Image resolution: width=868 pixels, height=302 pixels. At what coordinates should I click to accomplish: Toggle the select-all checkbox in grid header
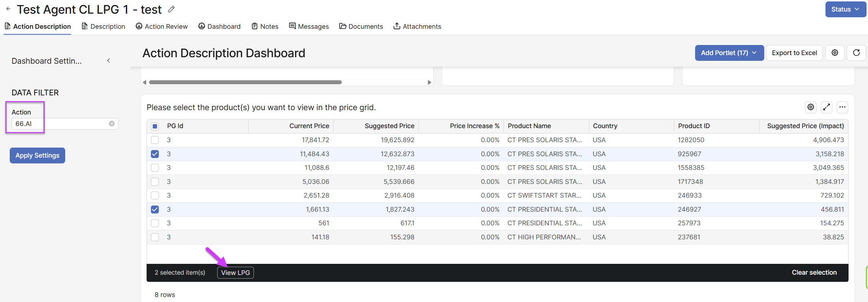pyautogui.click(x=155, y=126)
